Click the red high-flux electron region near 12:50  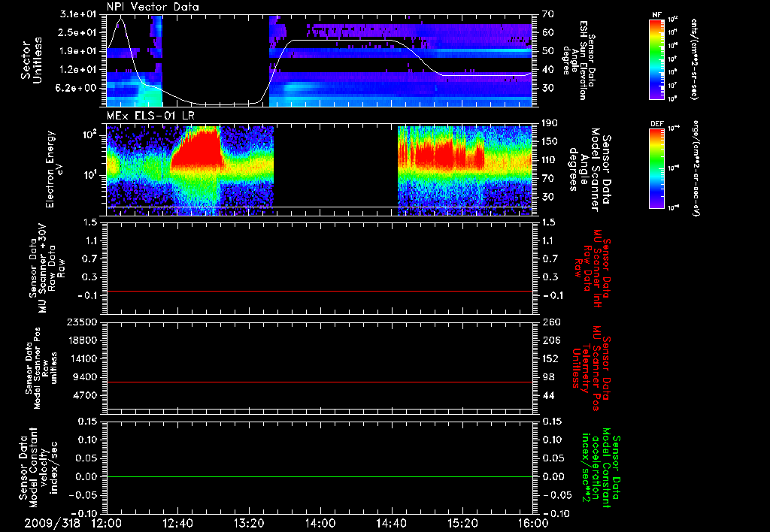tap(197, 150)
